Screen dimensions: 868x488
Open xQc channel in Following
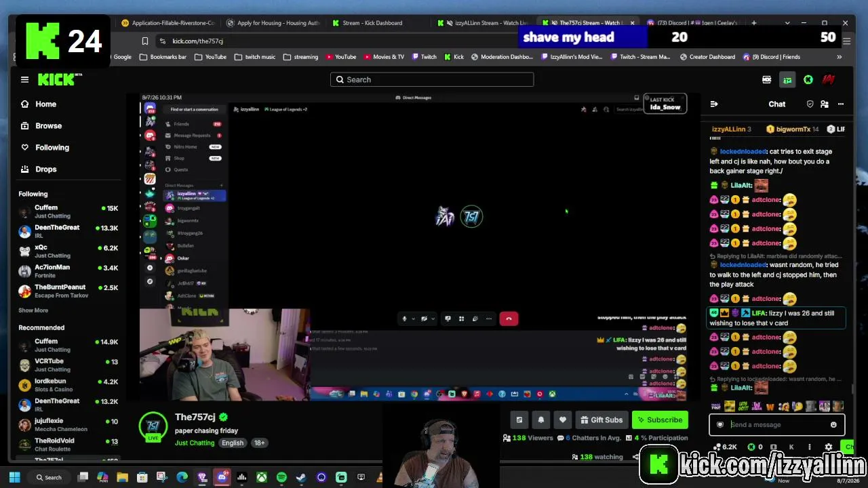point(68,251)
